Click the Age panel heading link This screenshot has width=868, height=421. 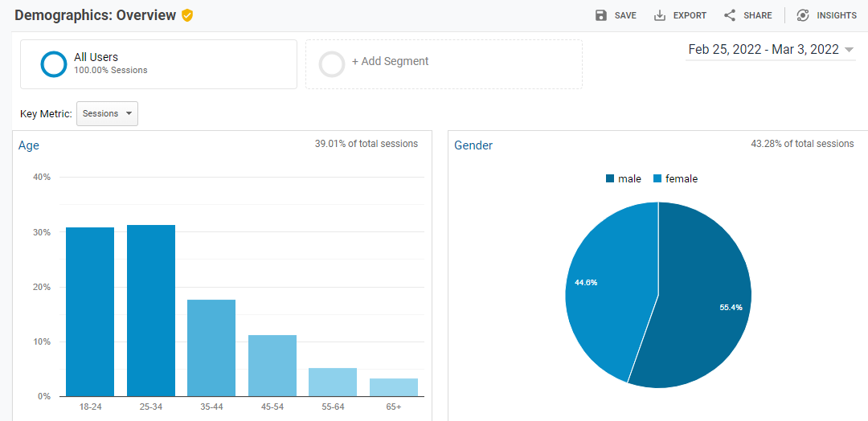(29, 145)
